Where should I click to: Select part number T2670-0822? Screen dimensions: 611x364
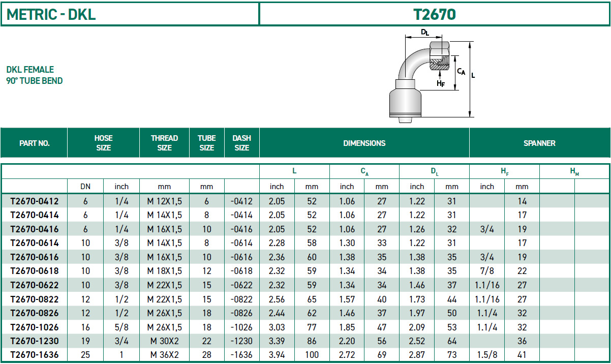click(34, 299)
